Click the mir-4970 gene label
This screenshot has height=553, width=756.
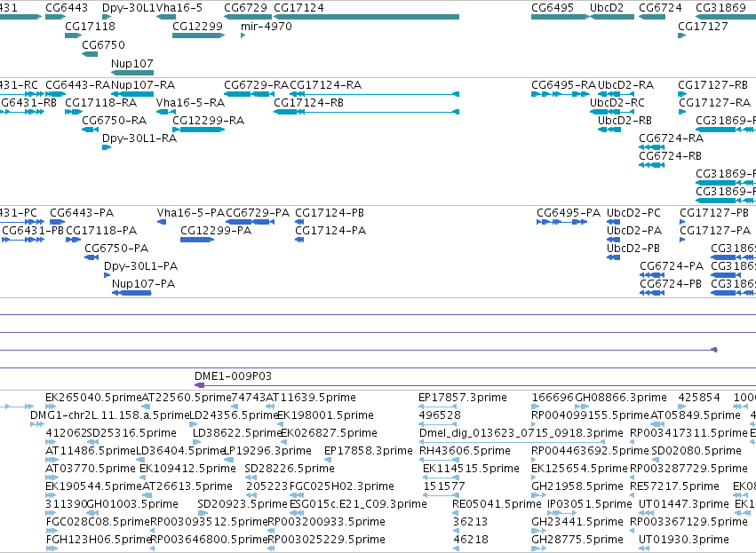coord(267,26)
